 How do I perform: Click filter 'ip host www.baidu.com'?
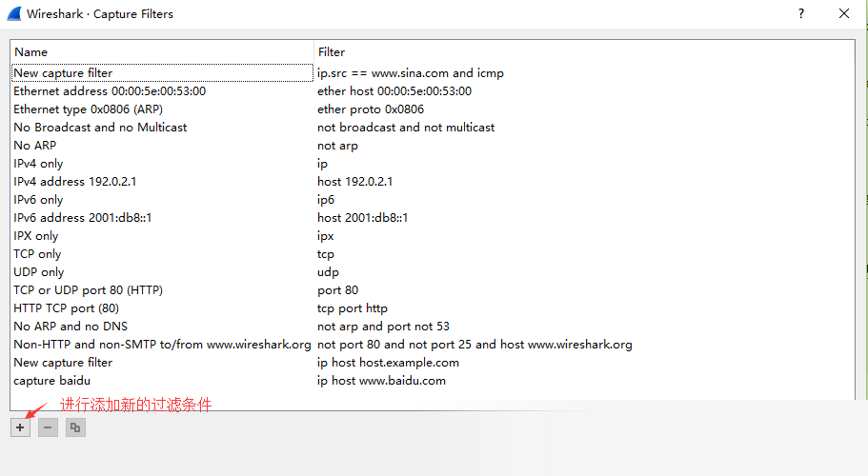tap(381, 381)
